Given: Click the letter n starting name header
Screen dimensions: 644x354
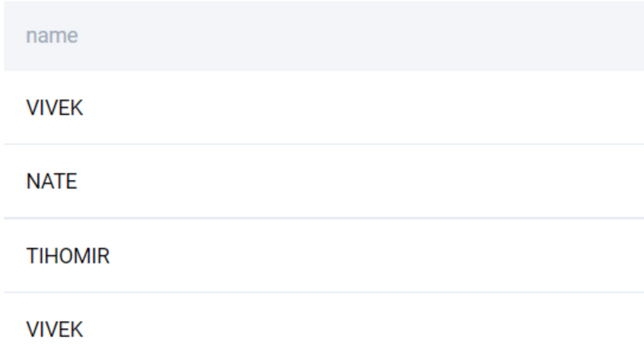Looking at the screenshot, I should 31,36.
